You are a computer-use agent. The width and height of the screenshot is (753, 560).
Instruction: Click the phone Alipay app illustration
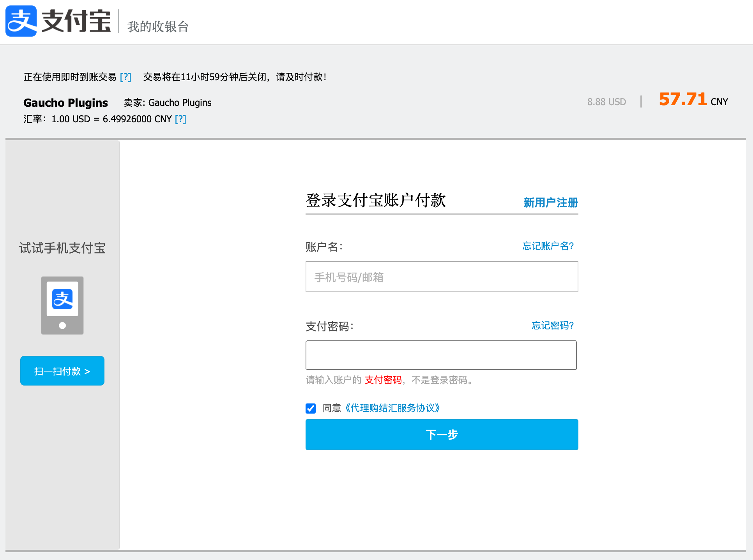click(62, 305)
